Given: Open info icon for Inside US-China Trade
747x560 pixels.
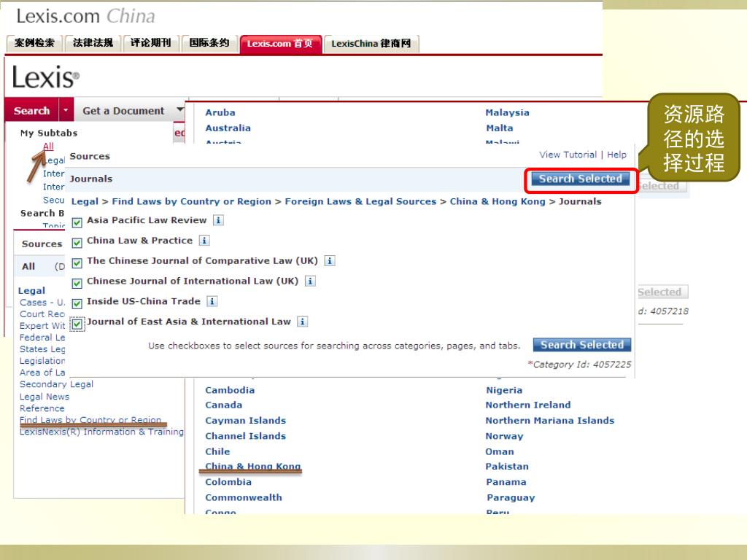Looking at the screenshot, I should tap(212, 301).
